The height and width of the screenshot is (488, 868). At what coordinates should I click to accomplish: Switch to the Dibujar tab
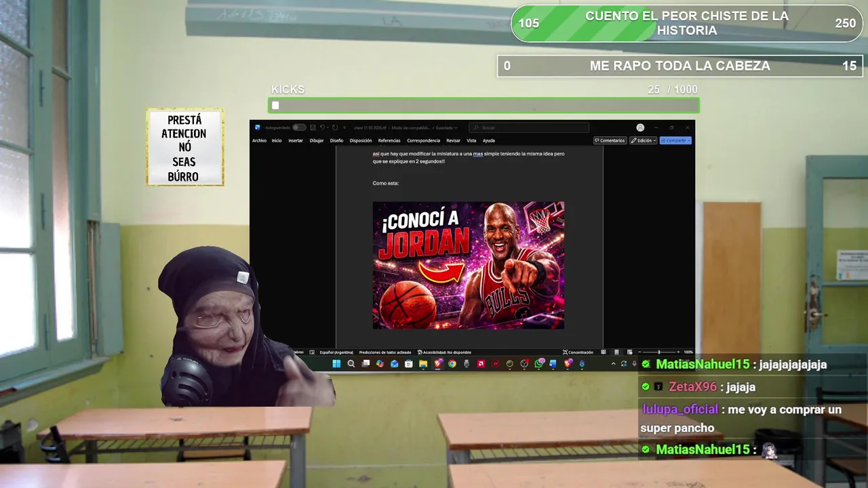click(317, 140)
